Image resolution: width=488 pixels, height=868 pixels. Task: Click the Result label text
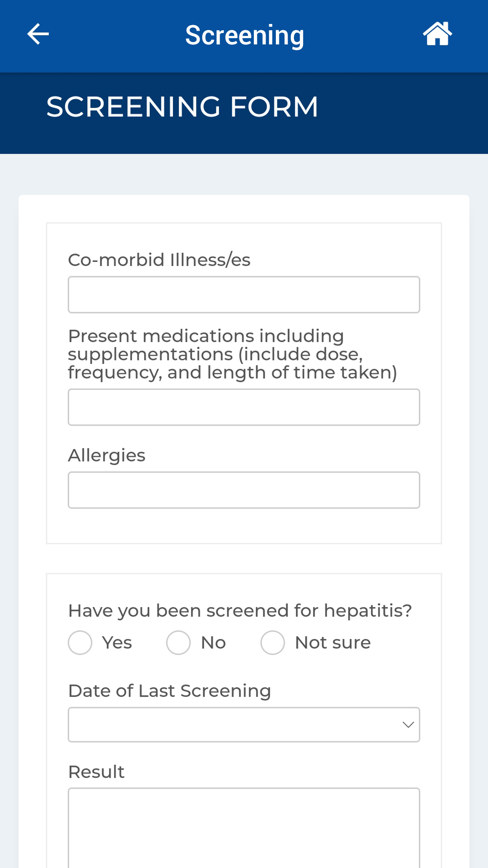point(96,772)
